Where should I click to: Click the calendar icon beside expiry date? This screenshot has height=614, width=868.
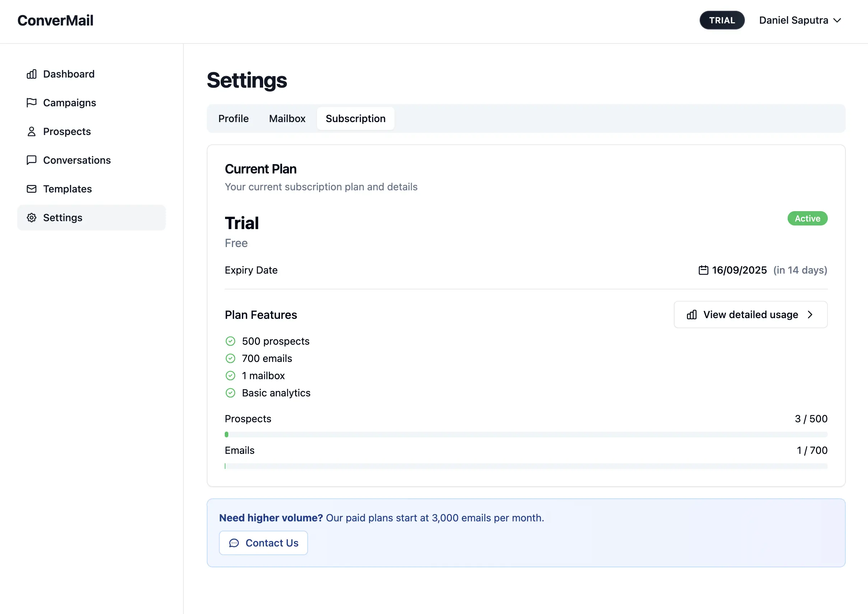coord(703,270)
